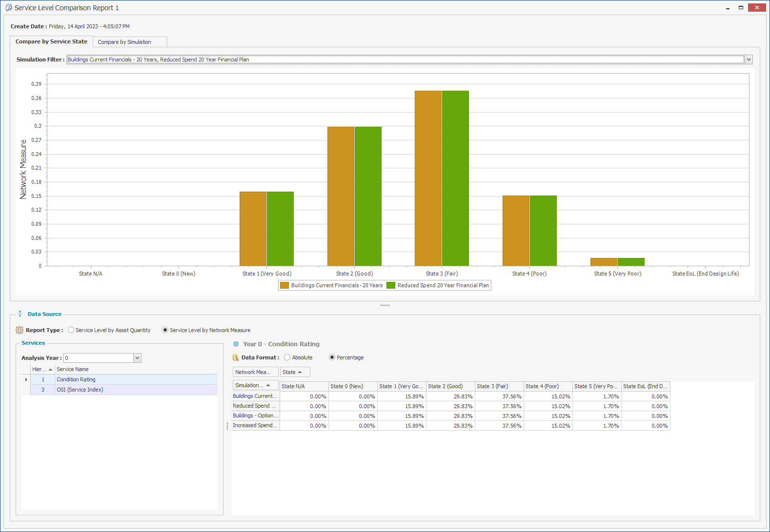Screen dimensions: 770x532
Task: Click the vertical splitter dots beside Services panel
Action: [x=227, y=426]
